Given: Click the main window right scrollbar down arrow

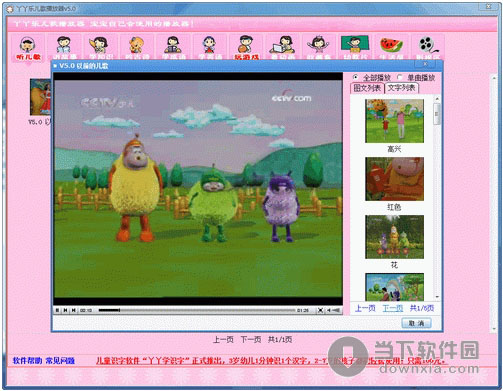Looking at the screenshot, I should tap(494, 329).
